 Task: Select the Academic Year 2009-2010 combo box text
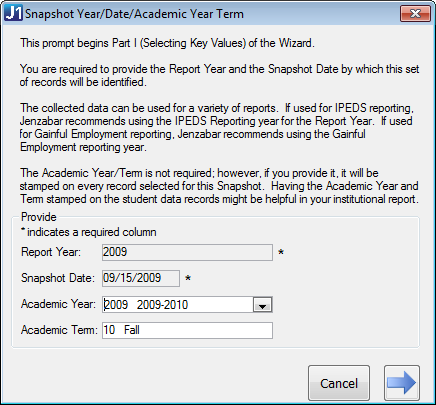(178, 305)
